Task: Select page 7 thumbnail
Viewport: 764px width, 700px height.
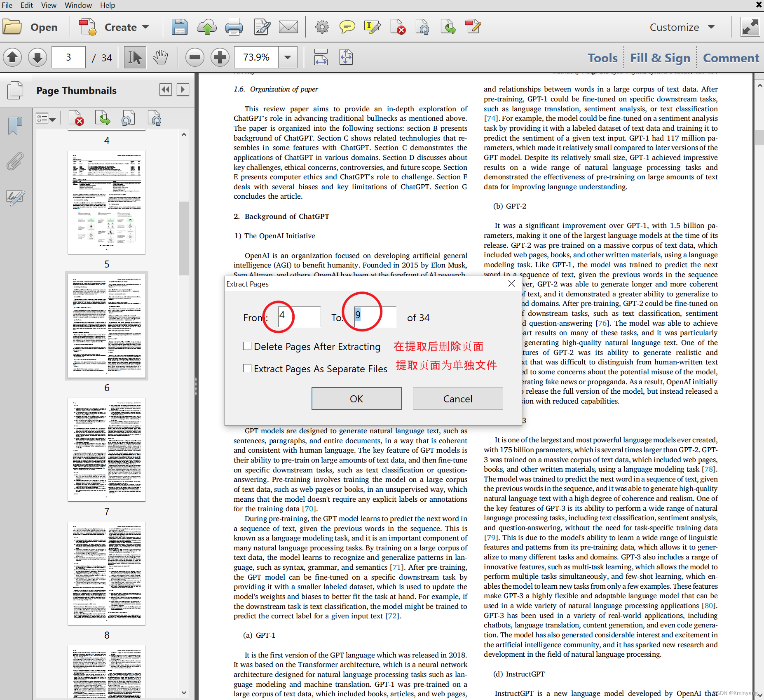Action: point(107,449)
